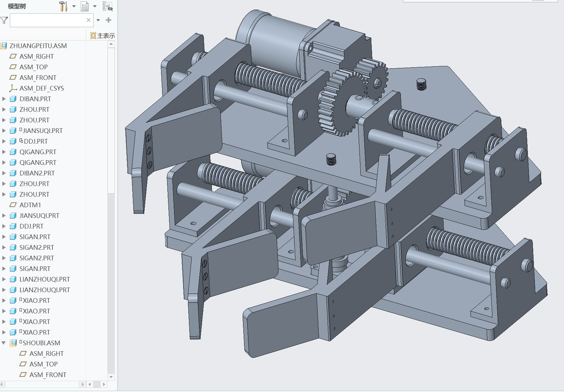Image resolution: width=564 pixels, height=392 pixels.
Task: Click the tree columns list icon
Action: coord(85,6)
